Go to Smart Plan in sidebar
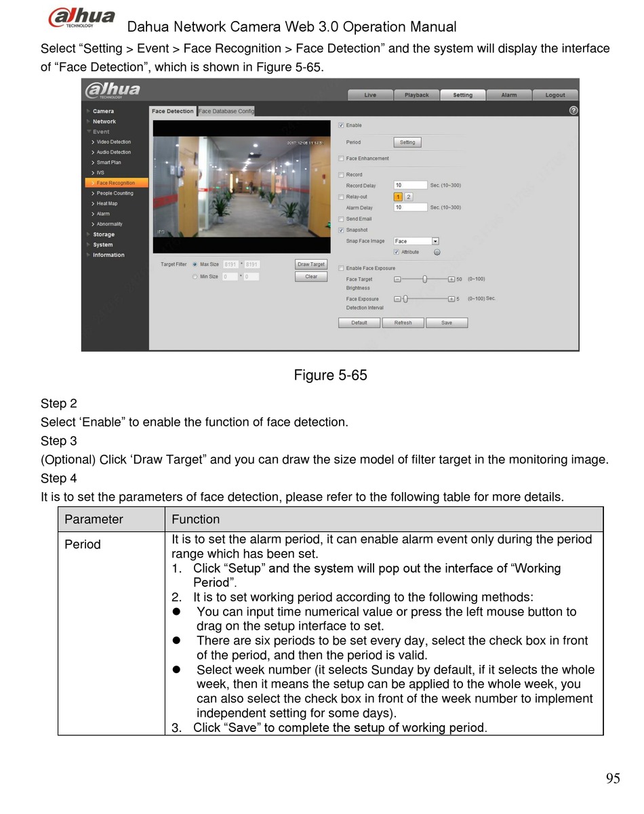Viewport: 644px width, 814px height. tap(108, 163)
